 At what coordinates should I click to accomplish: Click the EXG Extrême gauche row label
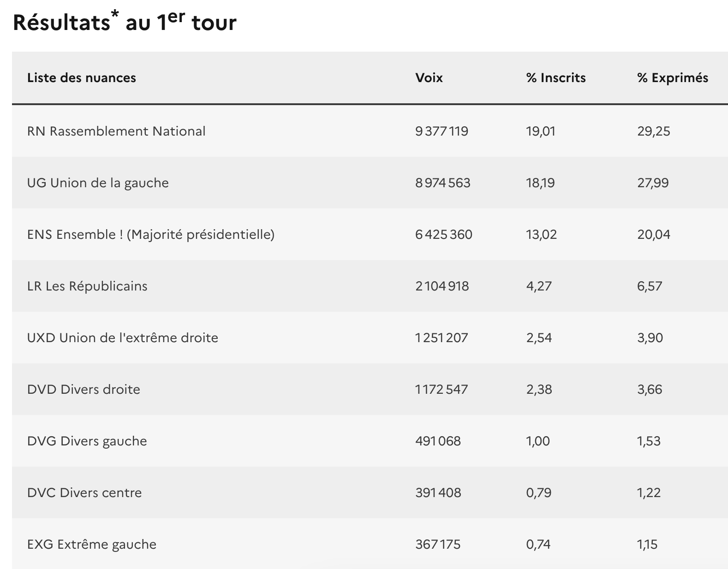[92, 544]
